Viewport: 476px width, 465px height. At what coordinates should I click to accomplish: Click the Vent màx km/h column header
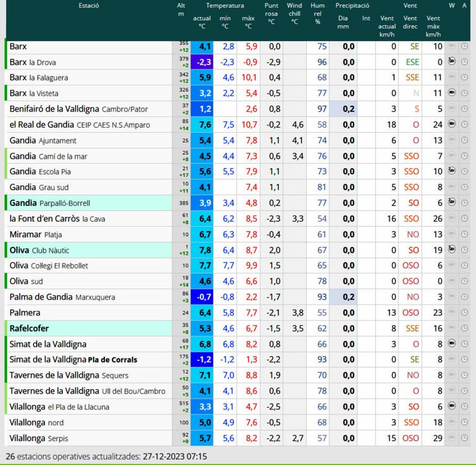[433, 26]
